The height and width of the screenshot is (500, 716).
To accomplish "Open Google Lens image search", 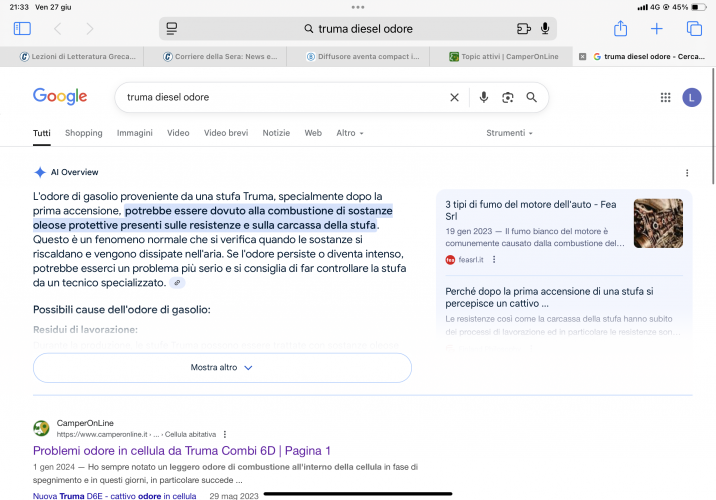I will pyautogui.click(x=507, y=97).
